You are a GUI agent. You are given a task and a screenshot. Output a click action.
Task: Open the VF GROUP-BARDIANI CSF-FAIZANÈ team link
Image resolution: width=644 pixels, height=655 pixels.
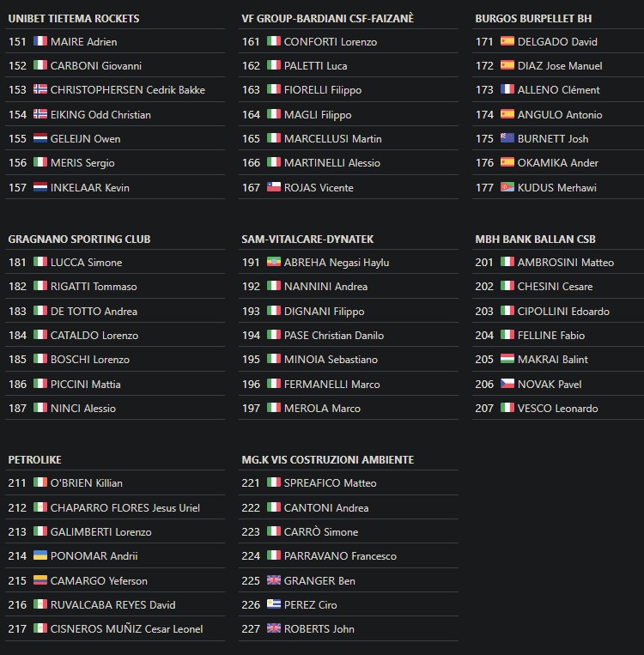[327, 18]
